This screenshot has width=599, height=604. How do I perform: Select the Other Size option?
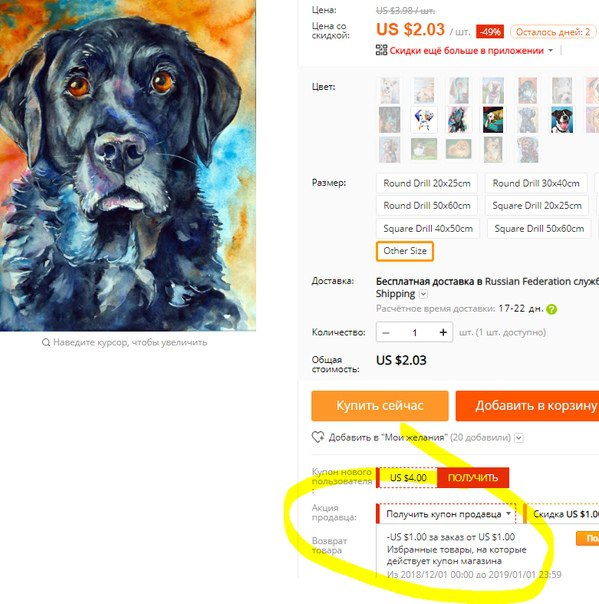[x=405, y=251]
